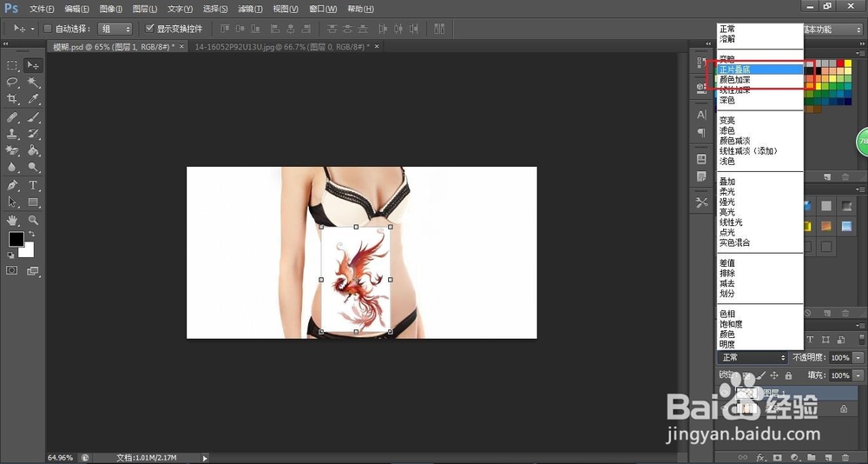Select the Paint Bucket tool

click(33, 150)
